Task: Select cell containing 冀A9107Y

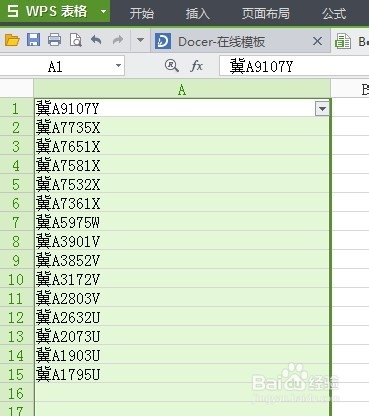Action: pos(182,108)
